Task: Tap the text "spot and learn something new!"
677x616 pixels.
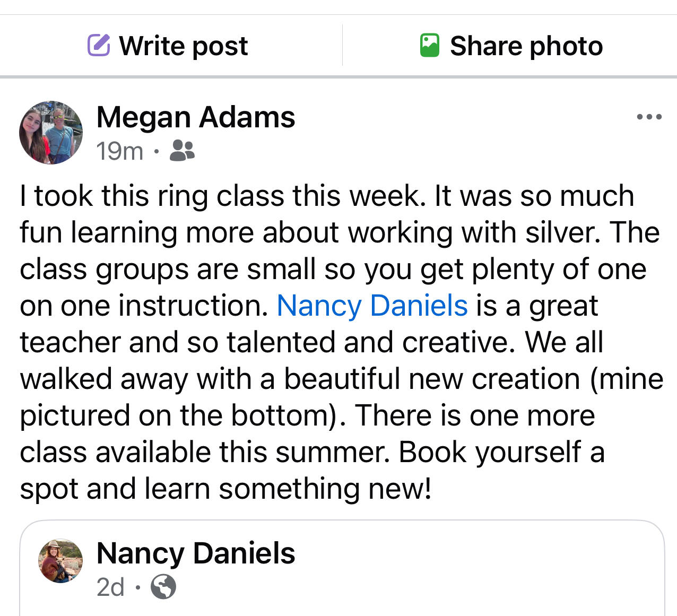Action: click(225, 489)
